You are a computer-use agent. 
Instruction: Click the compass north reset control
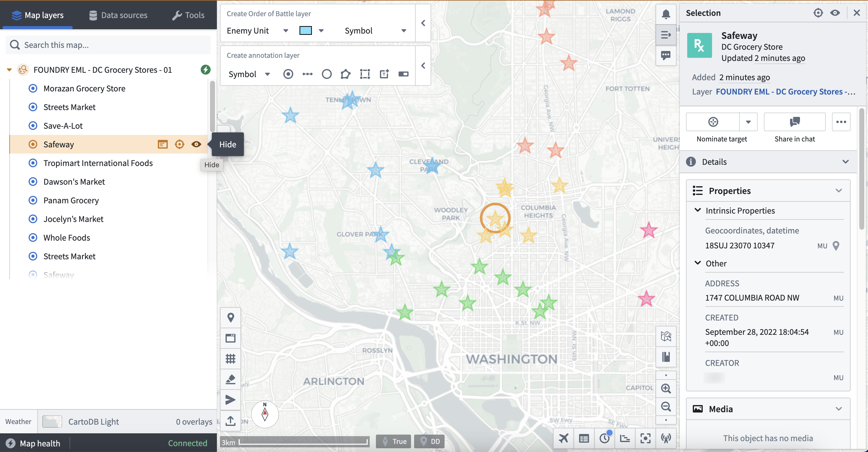pyautogui.click(x=265, y=414)
